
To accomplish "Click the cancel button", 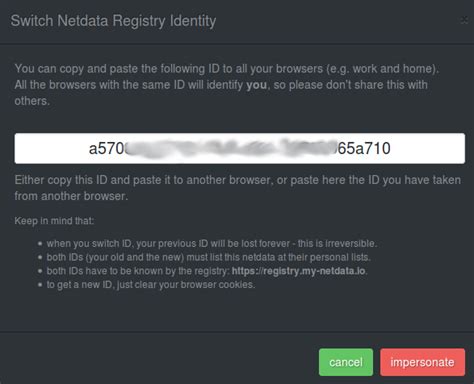I will pyautogui.click(x=346, y=362).
